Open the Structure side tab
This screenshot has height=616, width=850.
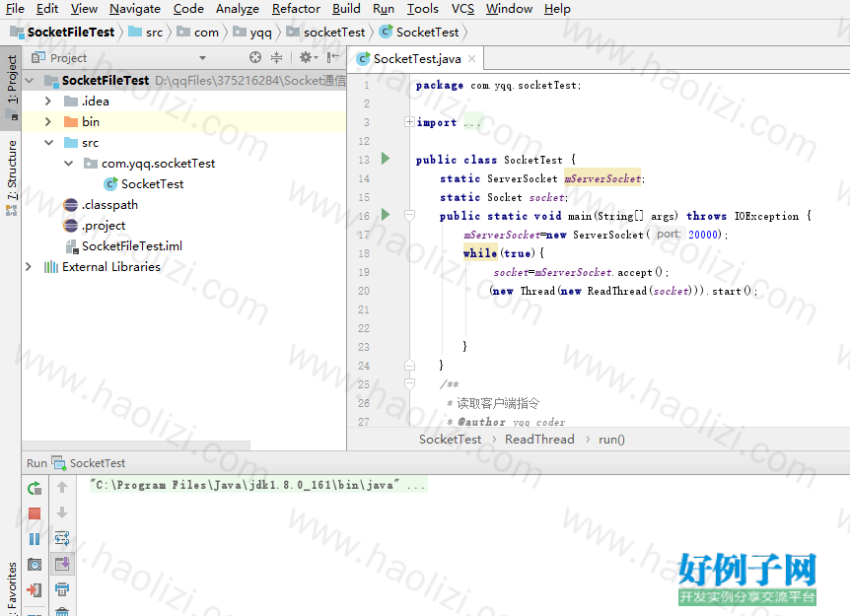pos(11,177)
